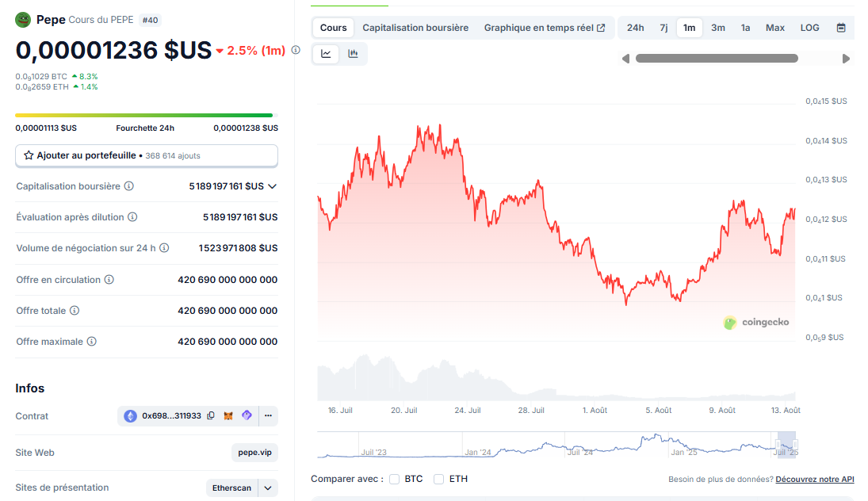Open Graphique en temps réel tab
This screenshot has height=501, width=868.
pos(545,28)
